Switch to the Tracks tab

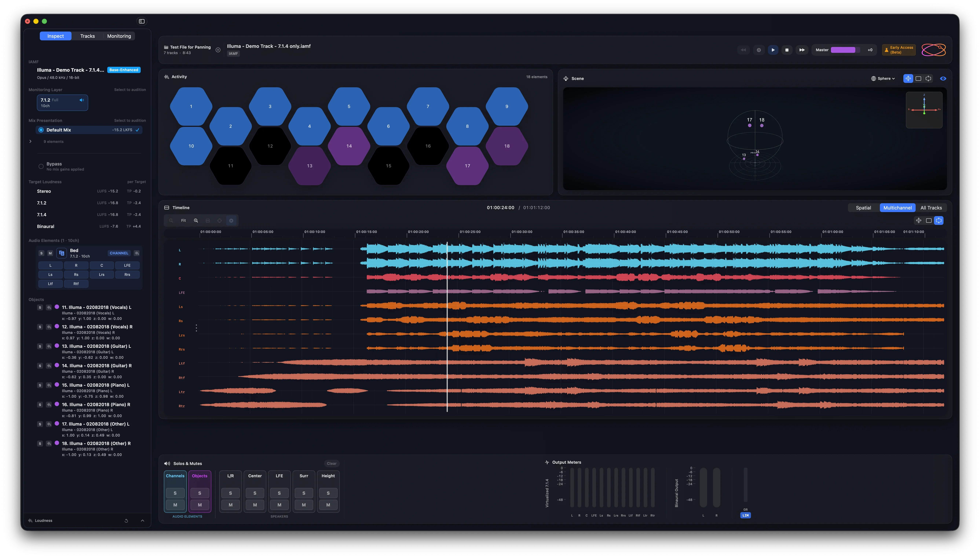pyautogui.click(x=87, y=36)
